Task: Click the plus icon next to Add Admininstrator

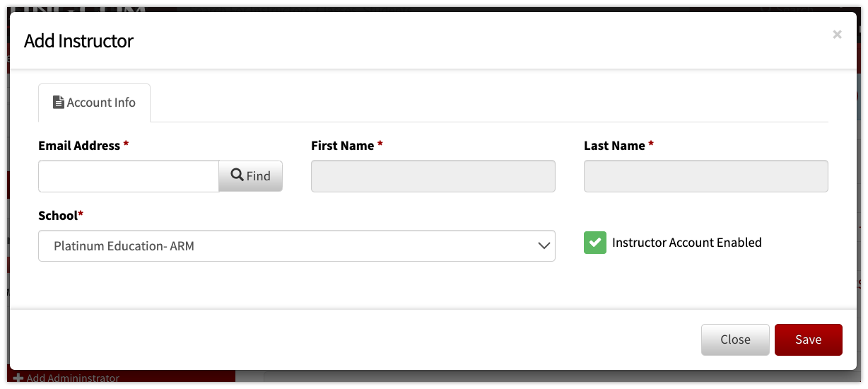Action: pos(18,378)
